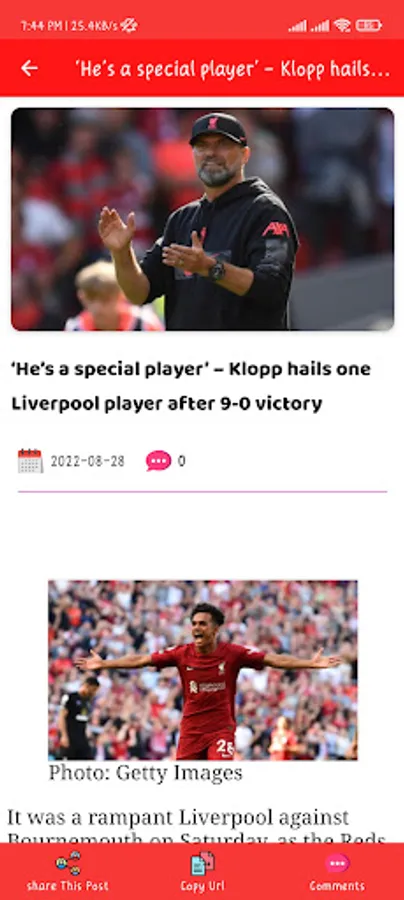Tap the 2022-08-28 date text
Viewport: 404px width, 900px height.
[x=87, y=461]
